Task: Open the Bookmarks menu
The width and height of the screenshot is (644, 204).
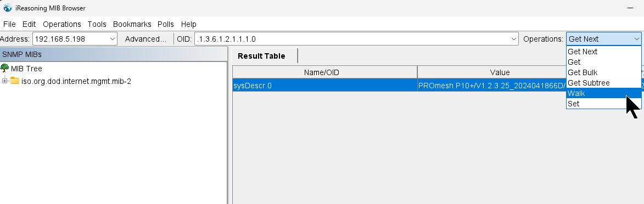Action: [132, 24]
